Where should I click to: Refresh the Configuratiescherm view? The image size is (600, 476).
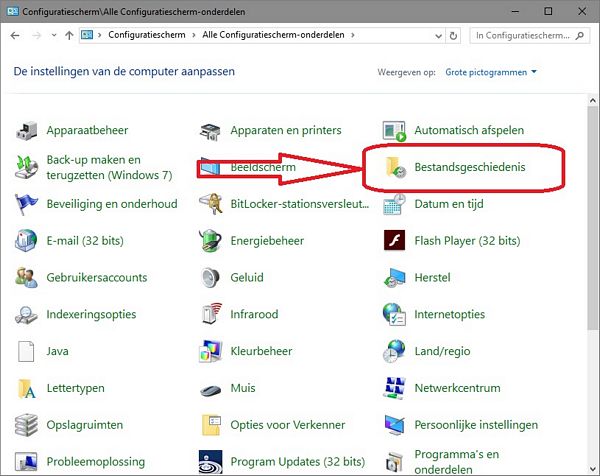tap(453, 36)
